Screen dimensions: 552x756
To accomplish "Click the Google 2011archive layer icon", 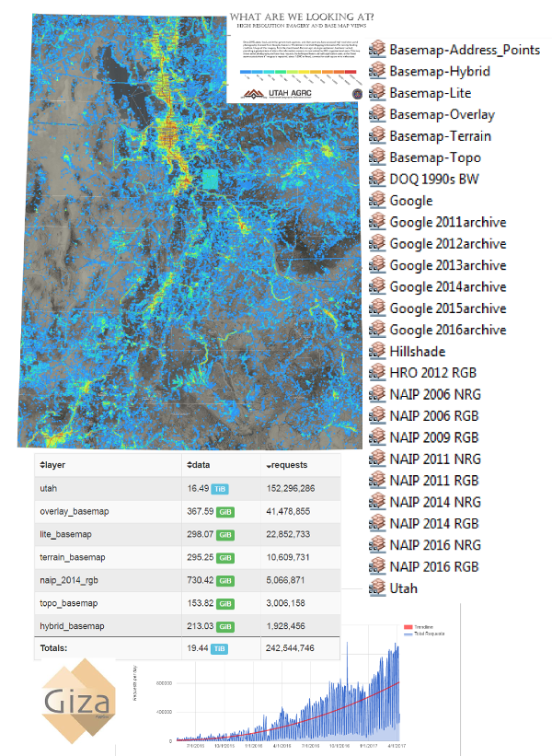I will [377, 222].
